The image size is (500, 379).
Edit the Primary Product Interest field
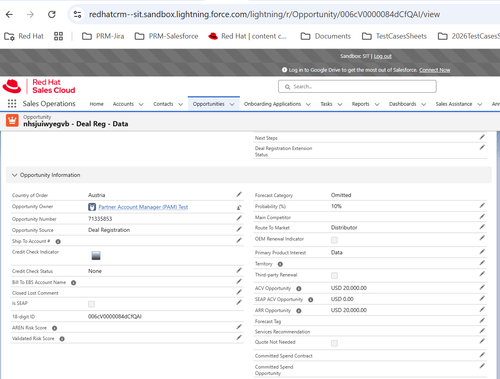tap(482, 252)
